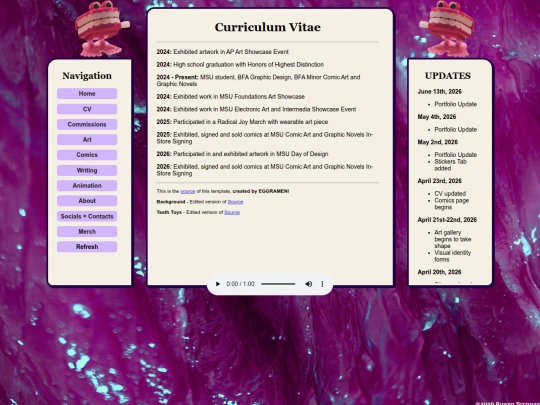Click AP Art Showcase Event entry
The image size is (540, 405).
tap(222, 52)
